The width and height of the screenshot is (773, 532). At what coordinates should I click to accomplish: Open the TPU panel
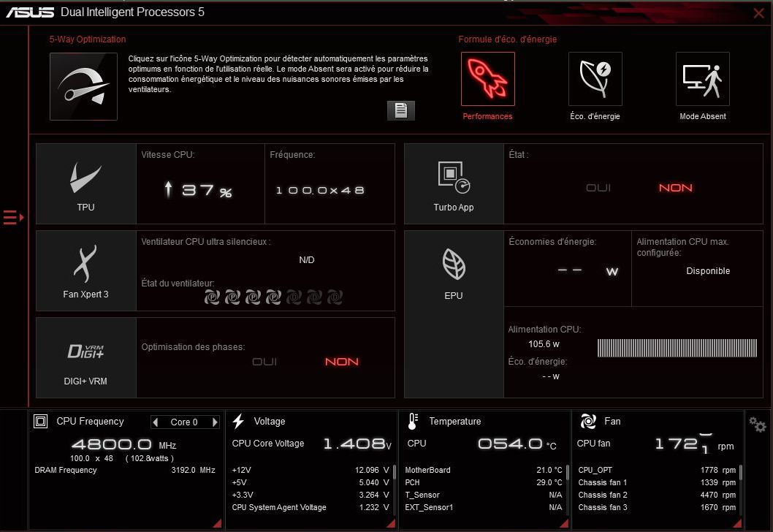85,184
